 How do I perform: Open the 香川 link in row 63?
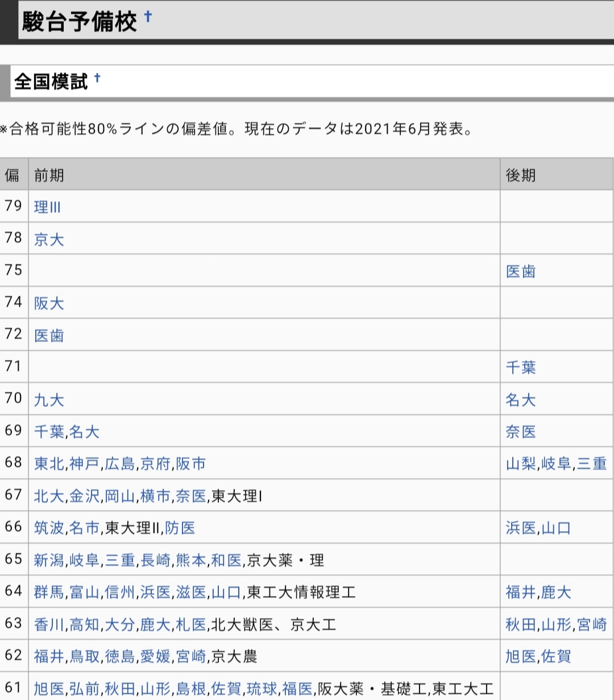click(x=49, y=624)
